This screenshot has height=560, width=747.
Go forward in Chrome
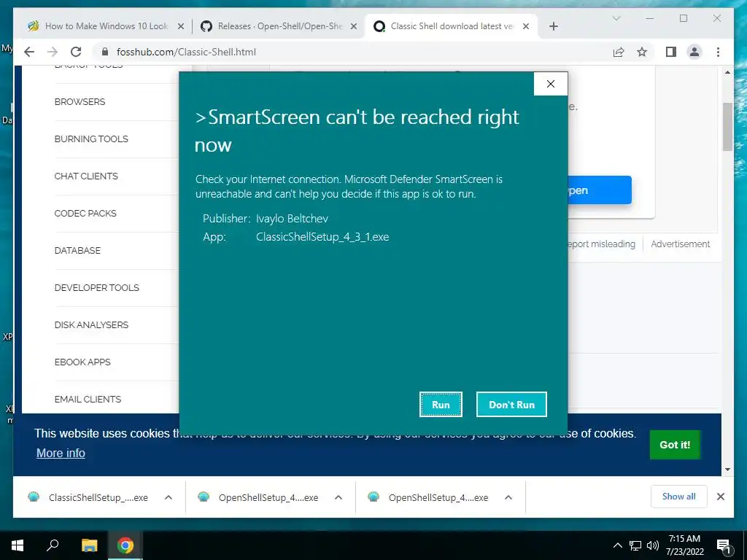coord(53,52)
